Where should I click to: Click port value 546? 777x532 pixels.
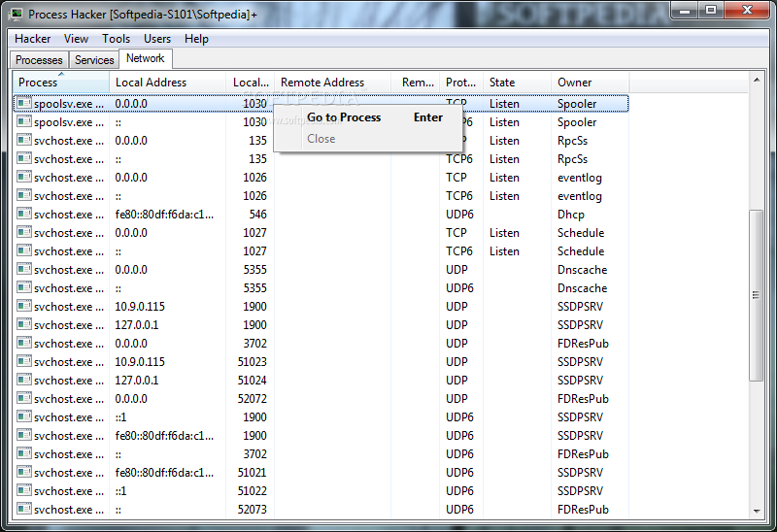[257, 215]
